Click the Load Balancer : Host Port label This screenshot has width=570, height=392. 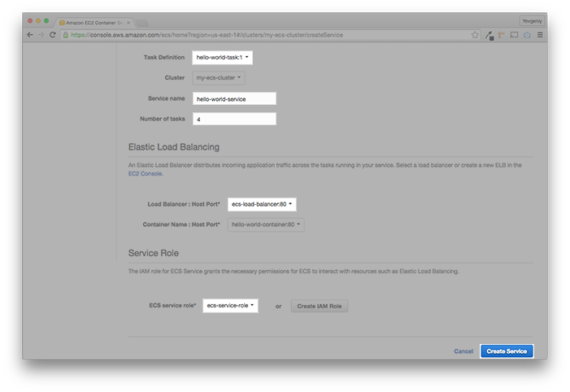184,204
